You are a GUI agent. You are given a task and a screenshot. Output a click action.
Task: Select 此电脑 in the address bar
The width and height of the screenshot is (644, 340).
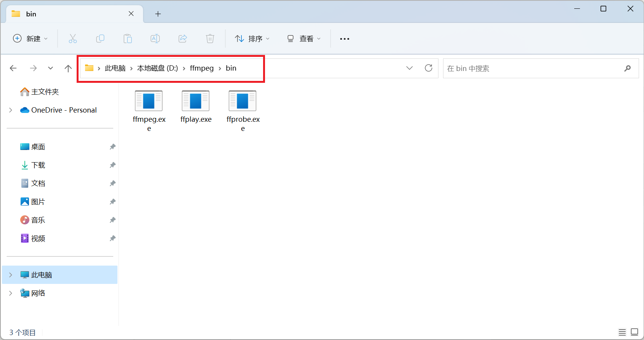(x=115, y=68)
